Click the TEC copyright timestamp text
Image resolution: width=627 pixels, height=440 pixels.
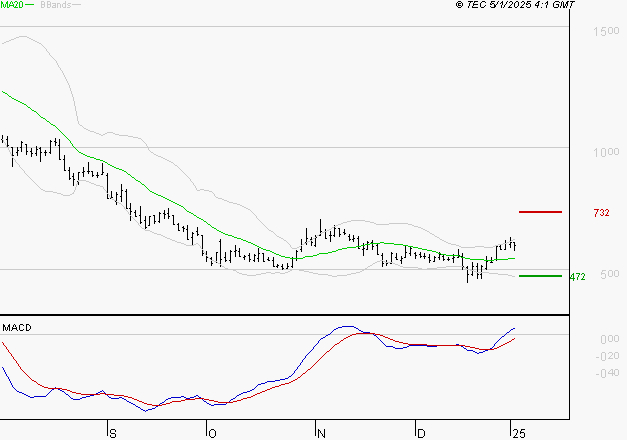click(515, 5)
